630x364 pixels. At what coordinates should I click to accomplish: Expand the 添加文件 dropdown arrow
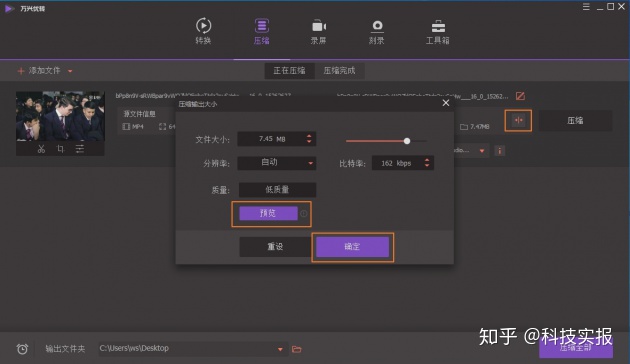click(70, 71)
